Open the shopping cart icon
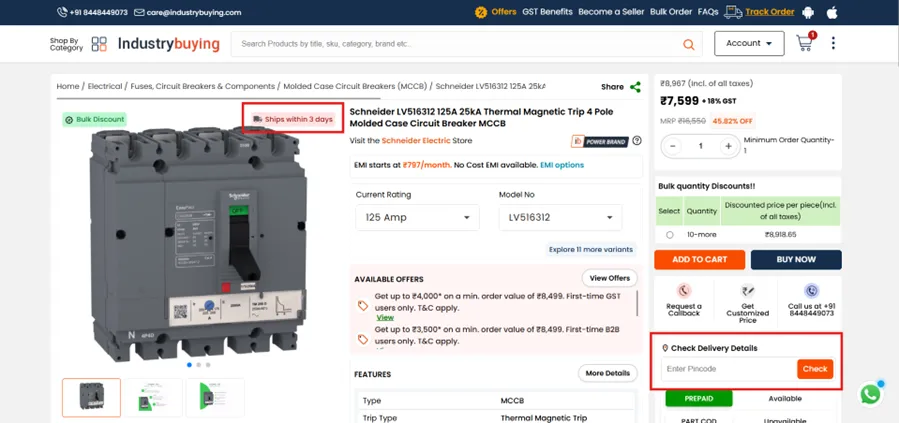Image resolution: width=899 pixels, height=423 pixels. coord(804,43)
